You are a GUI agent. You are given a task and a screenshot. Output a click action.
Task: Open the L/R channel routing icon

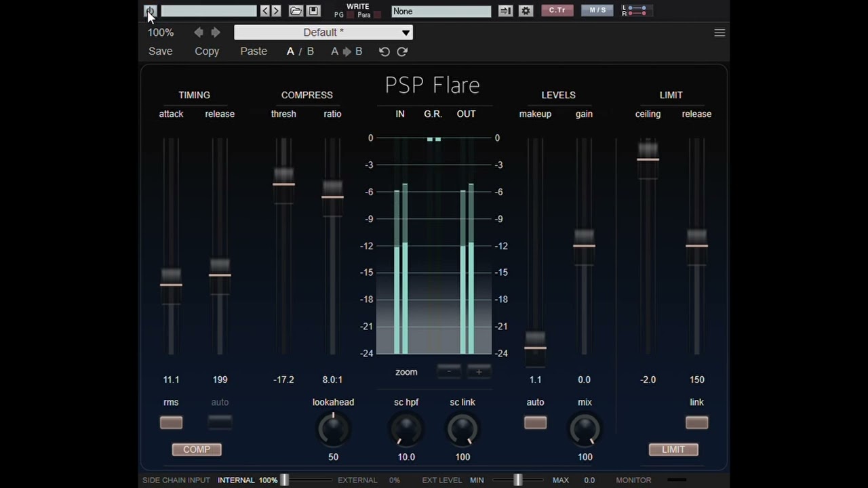pyautogui.click(x=637, y=11)
